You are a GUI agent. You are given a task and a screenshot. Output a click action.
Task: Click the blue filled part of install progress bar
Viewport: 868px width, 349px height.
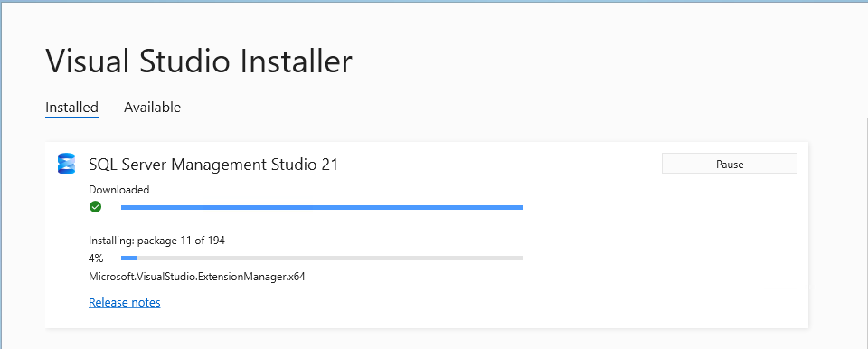[129, 258]
